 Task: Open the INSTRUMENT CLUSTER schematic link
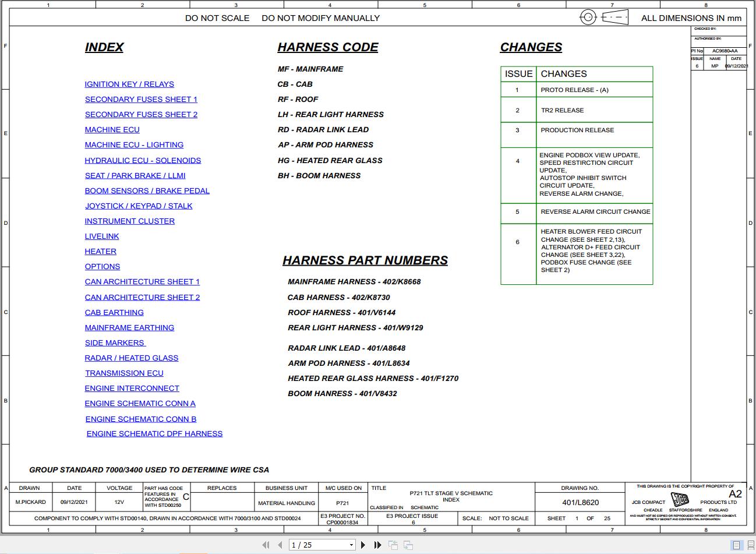(129, 221)
